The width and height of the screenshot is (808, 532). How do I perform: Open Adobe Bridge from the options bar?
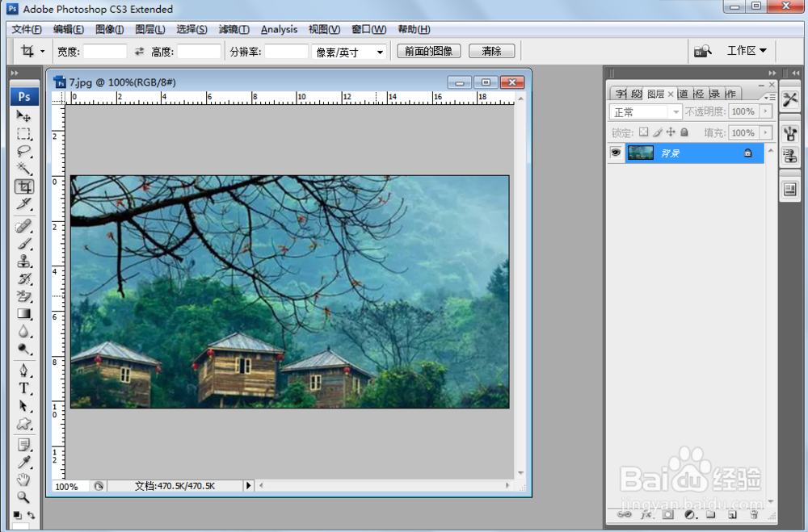tap(701, 50)
